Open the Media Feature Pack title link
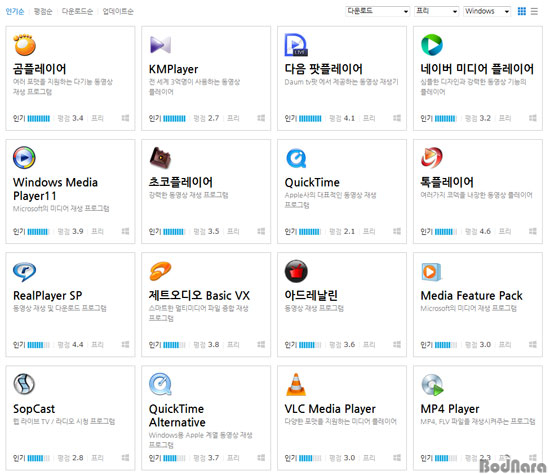The width and height of the screenshot is (550, 476). [x=471, y=296]
